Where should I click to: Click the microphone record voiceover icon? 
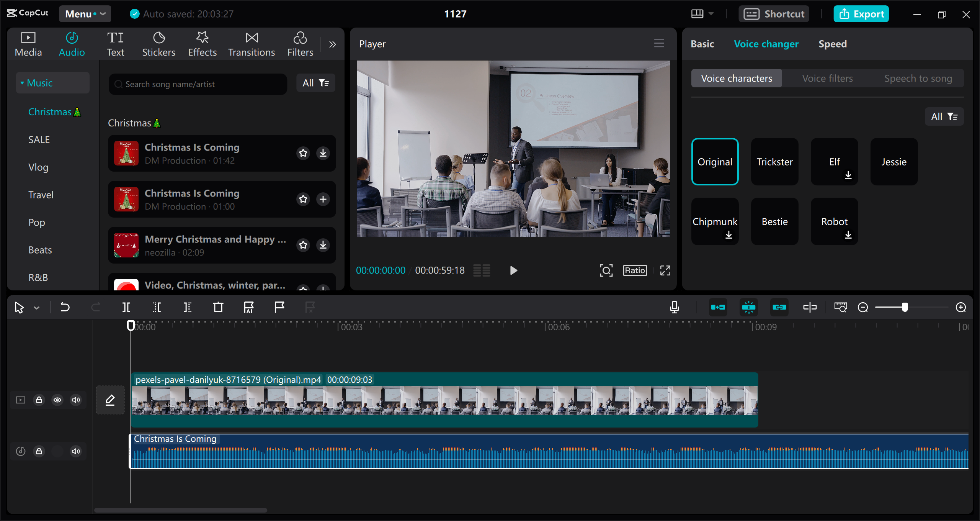[675, 307]
